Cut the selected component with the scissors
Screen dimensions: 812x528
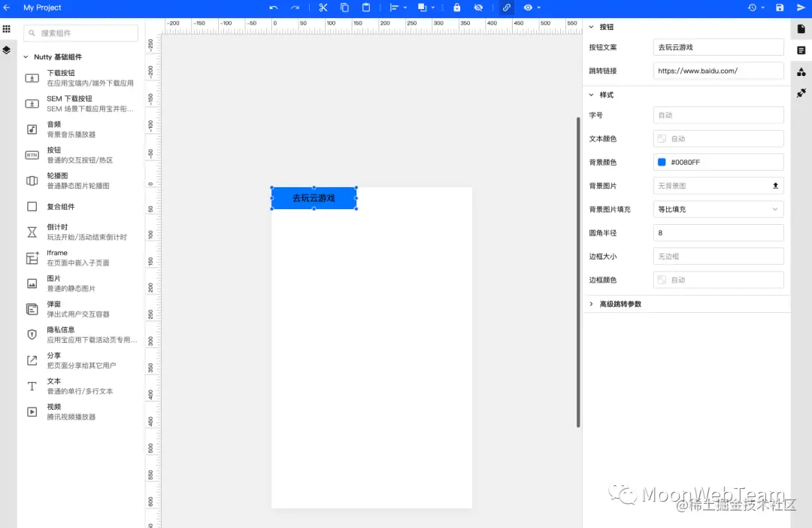coord(323,8)
